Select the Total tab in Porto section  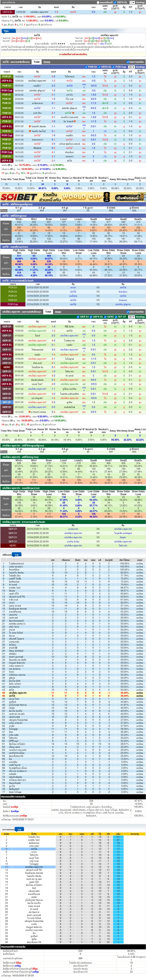pos(36,62)
